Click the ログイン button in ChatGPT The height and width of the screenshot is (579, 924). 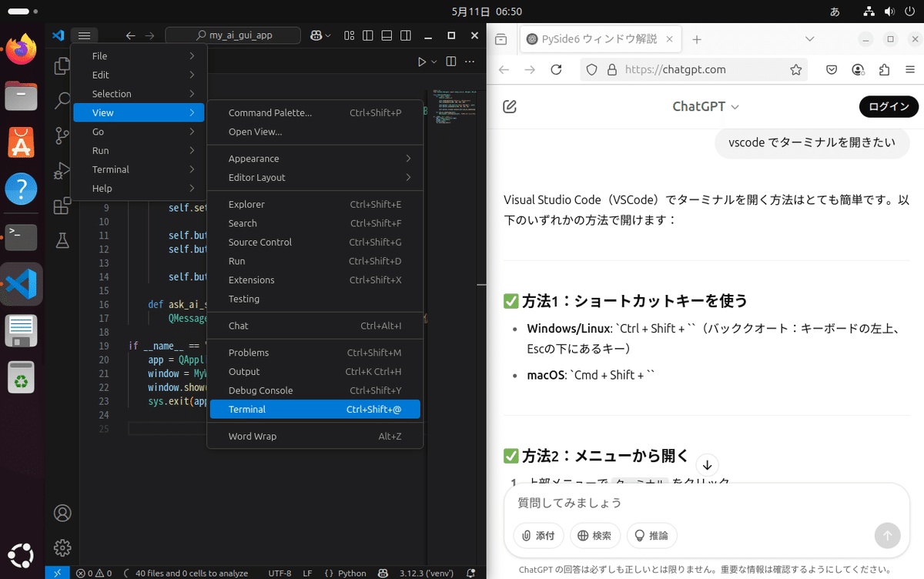[889, 107]
